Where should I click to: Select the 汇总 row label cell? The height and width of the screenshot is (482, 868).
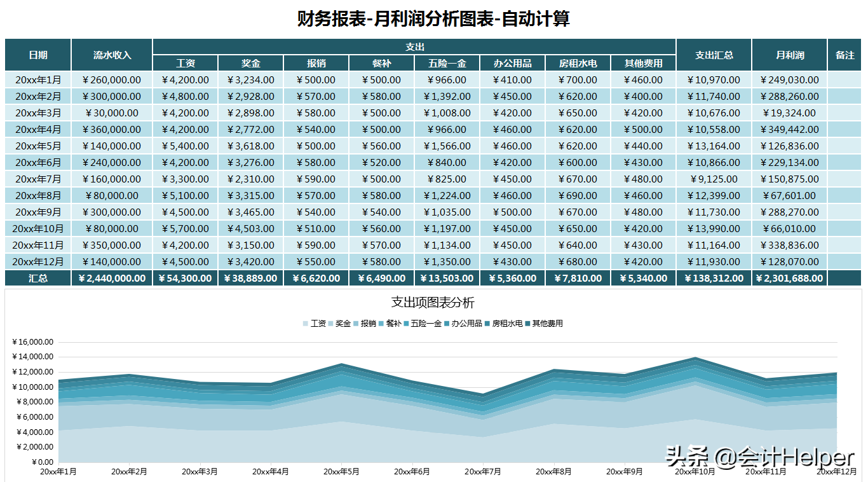(38, 278)
